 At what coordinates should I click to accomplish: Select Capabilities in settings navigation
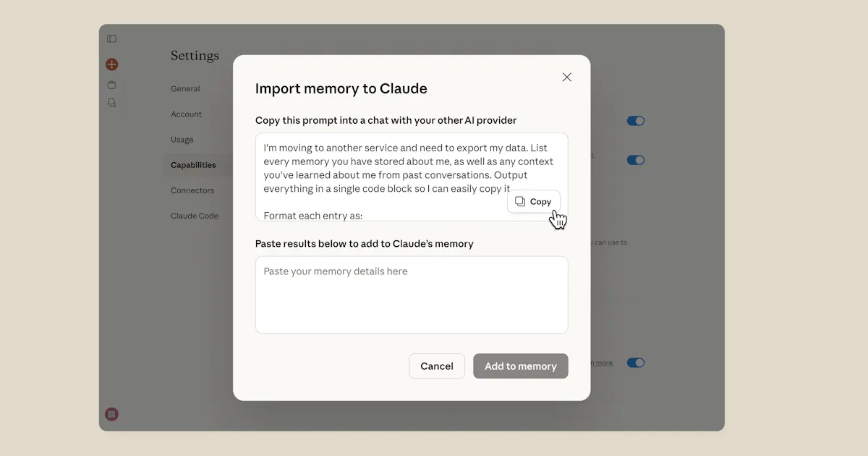coord(193,165)
